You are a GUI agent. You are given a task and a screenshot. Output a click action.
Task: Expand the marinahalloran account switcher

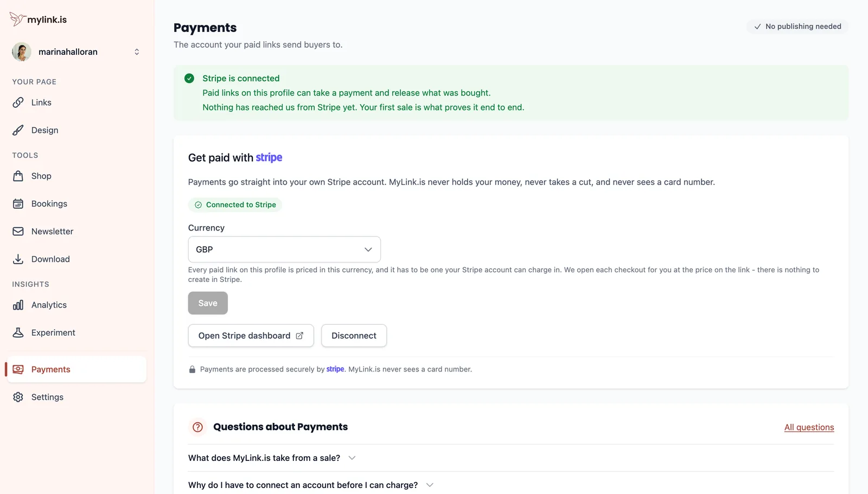tap(137, 52)
